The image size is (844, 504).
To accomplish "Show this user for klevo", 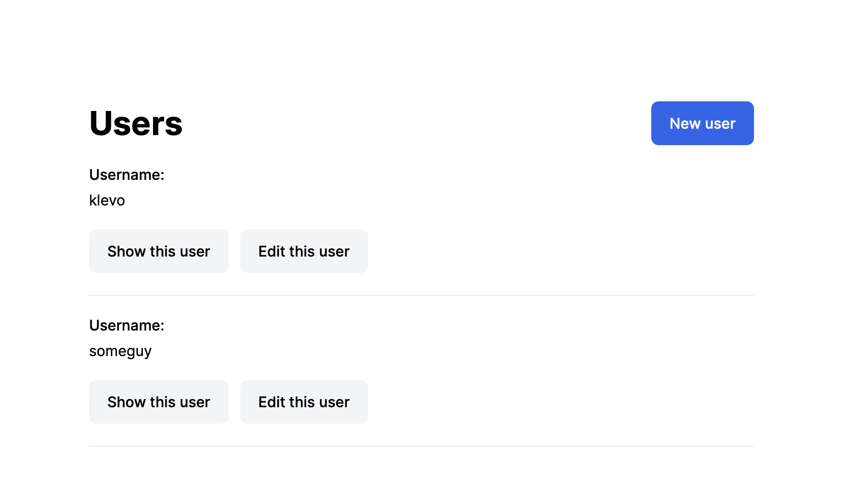I will click(158, 251).
